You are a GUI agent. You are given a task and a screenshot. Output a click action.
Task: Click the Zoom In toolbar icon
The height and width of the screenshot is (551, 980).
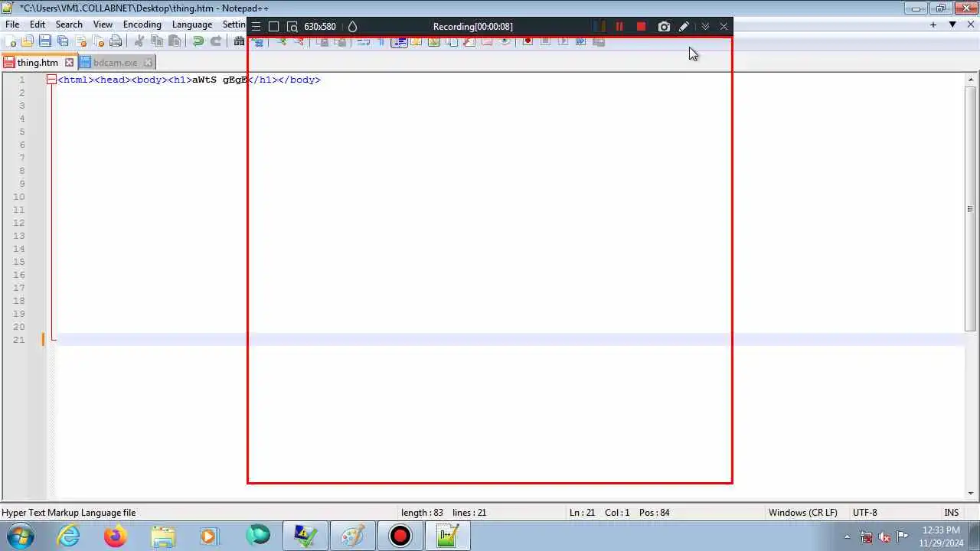(281, 41)
